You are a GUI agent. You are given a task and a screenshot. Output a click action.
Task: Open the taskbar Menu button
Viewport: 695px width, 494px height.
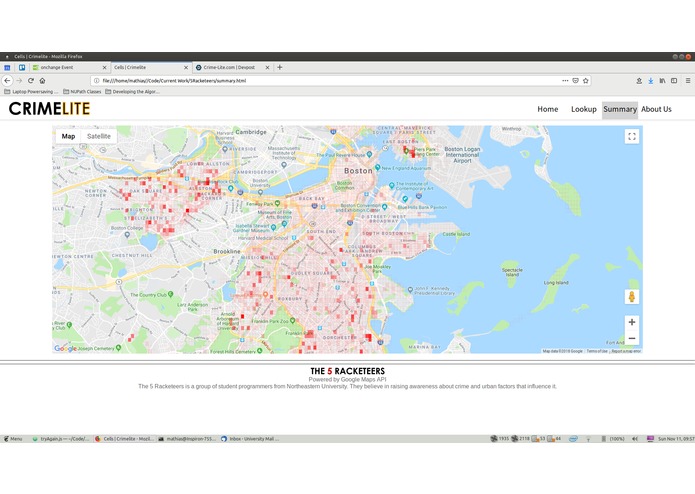13,439
